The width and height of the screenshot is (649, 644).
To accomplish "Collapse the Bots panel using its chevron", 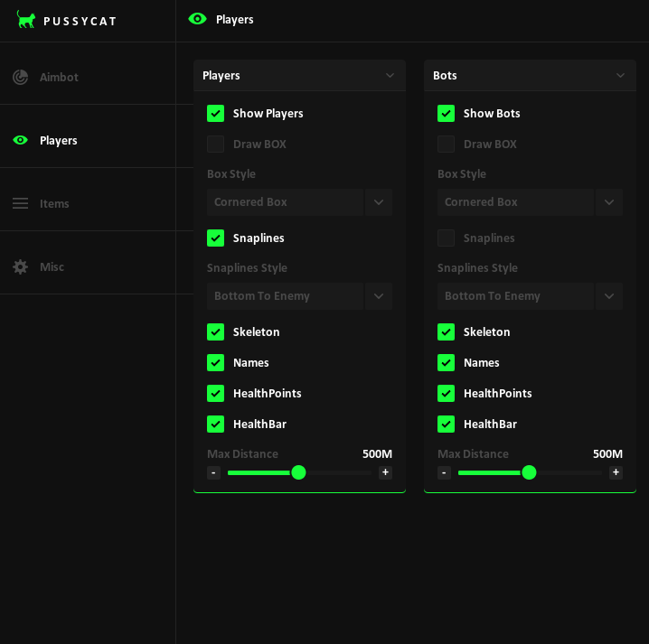I will coord(620,76).
